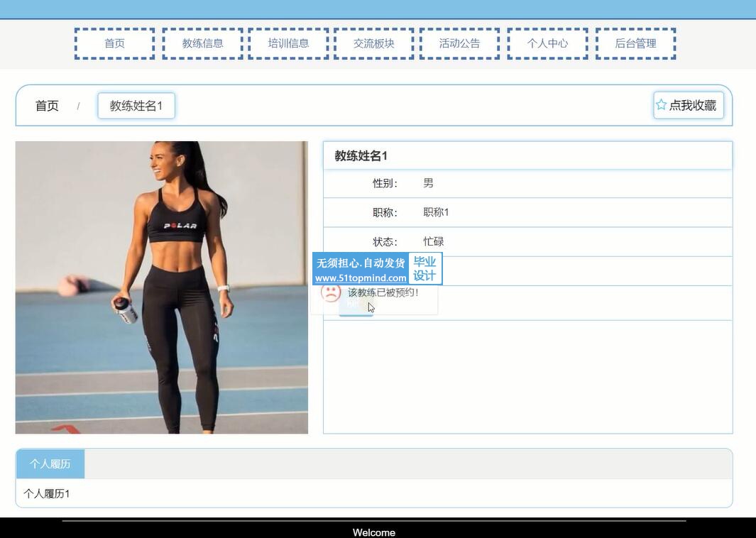Click the coach photo thumbnail
The image size is (756, 538).
pyautogui.click(x=162, y=287)
